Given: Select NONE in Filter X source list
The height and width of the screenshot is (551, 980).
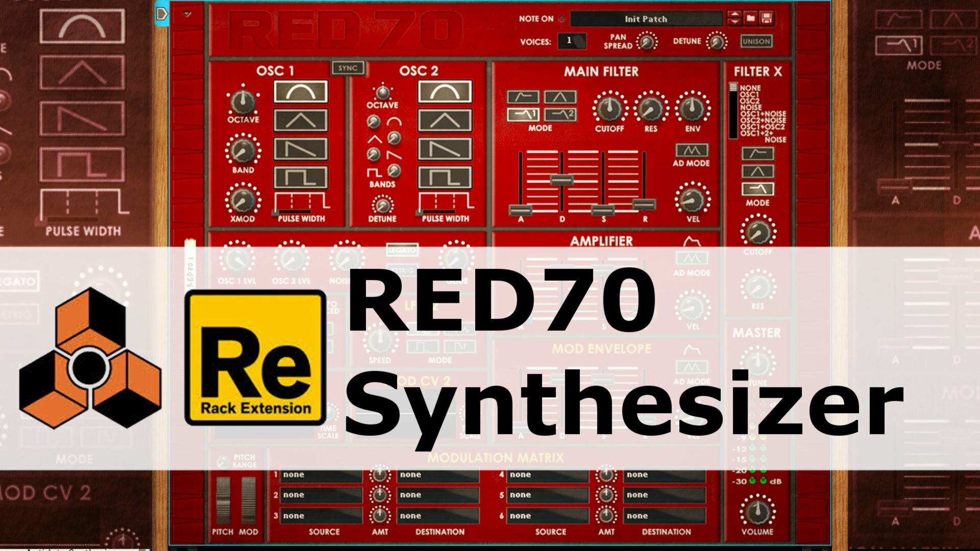Looking at the screenshot, I should coord(750,88).
